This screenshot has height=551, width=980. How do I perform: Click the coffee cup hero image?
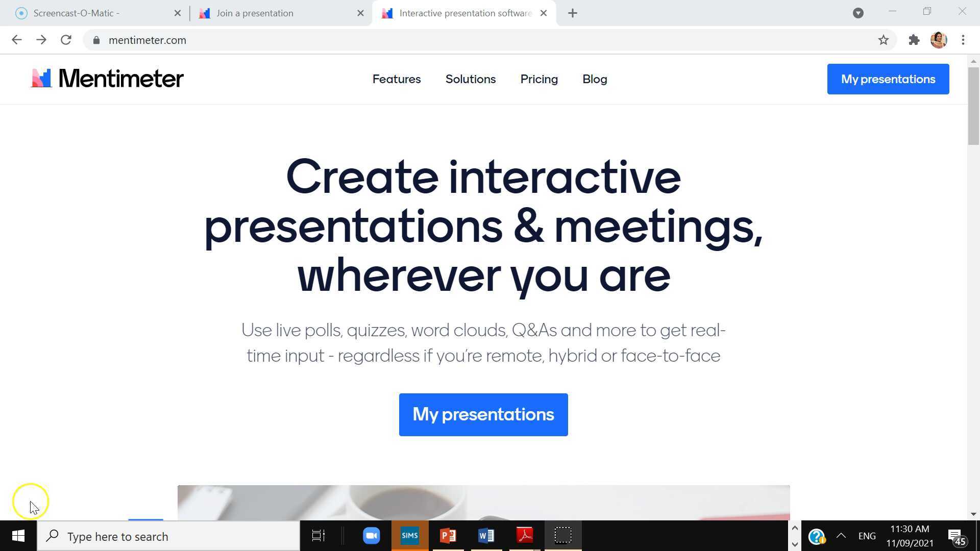(x=483, y=503)
